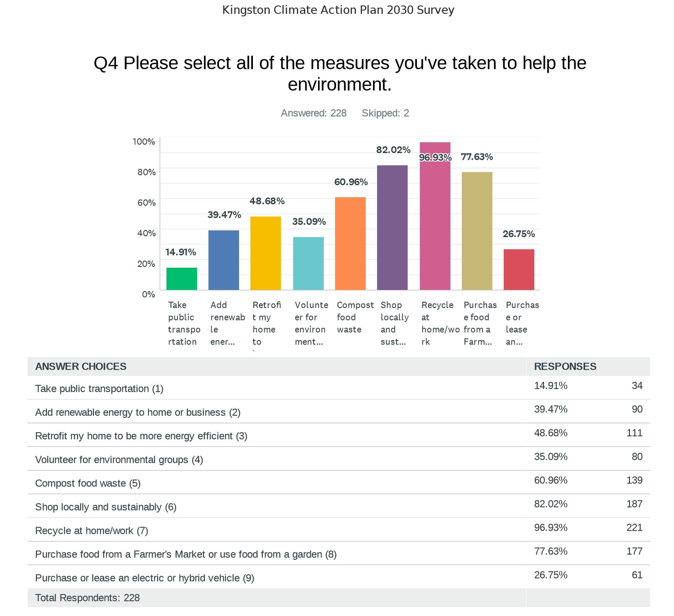The image size is (674, 616).
Task: Click the Total Respondents: 228 footer
Action: pos(88,598)
